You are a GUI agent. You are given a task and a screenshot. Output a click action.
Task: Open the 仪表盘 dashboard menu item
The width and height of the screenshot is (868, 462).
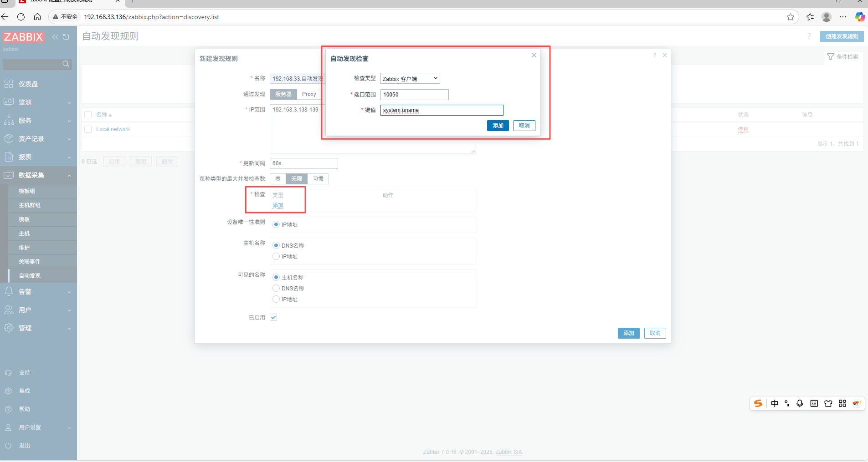click(38, 84)
